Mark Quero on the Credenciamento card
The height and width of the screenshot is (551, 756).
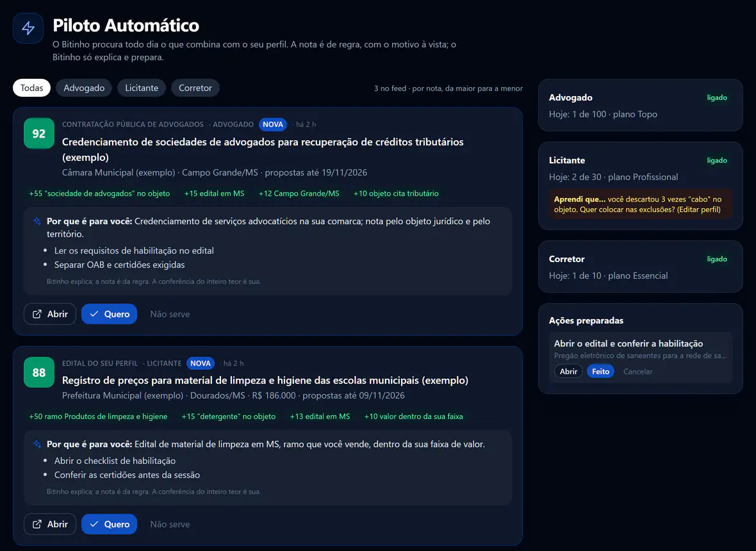[110, 314]
